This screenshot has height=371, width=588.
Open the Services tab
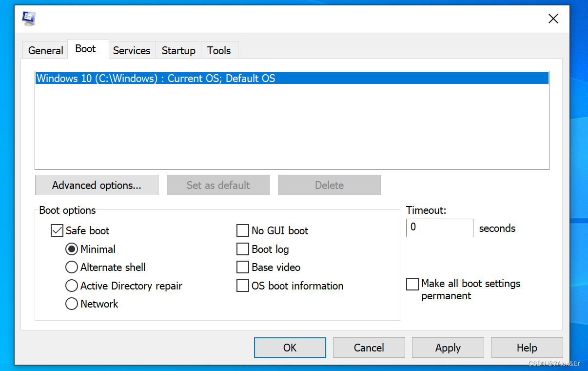(x=132, y=50)
